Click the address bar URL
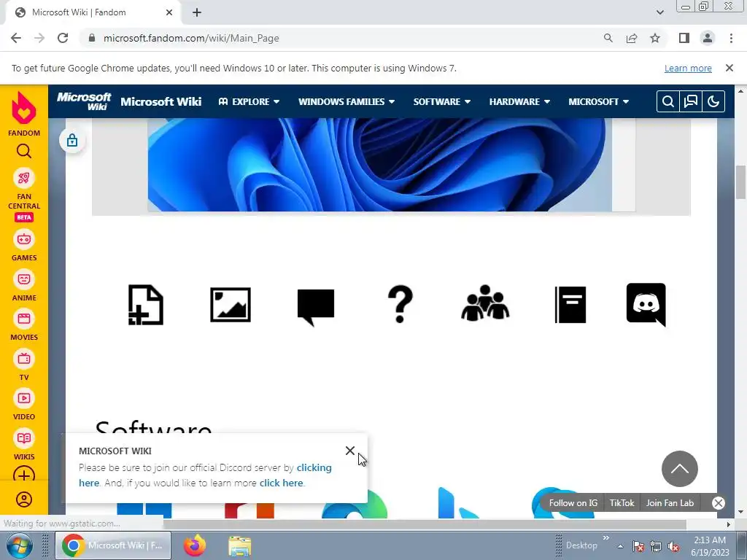747x560 pixels. tap(191, 38)
